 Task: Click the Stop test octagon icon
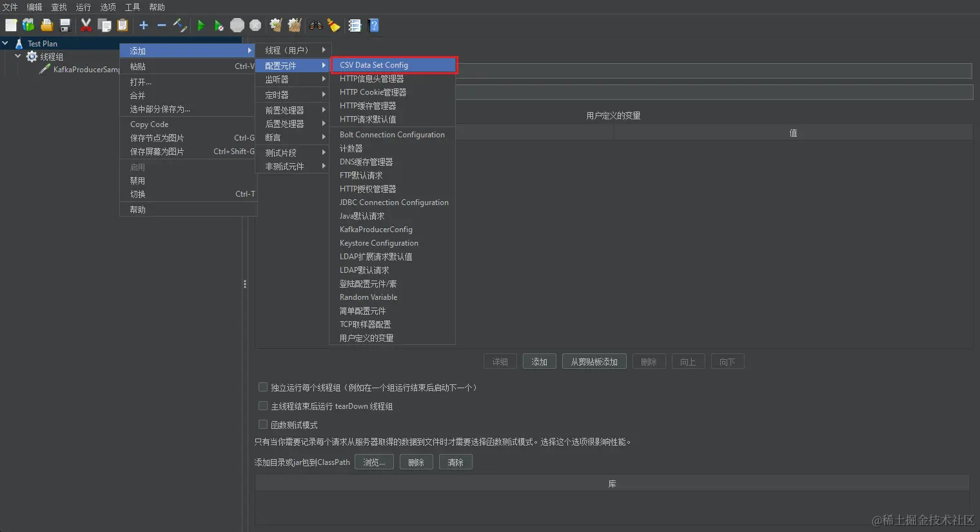(x=237, y=25)
